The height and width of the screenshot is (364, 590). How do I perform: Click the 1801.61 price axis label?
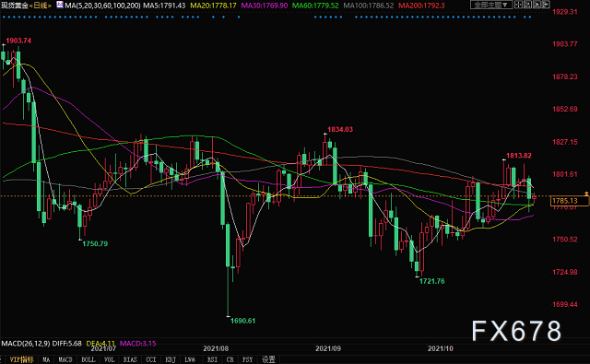click(565, 174)
